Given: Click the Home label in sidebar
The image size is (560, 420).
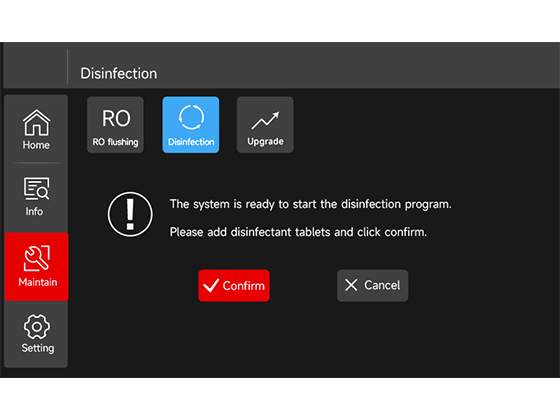Looking at the screenshot, I should tap(36, 145).
